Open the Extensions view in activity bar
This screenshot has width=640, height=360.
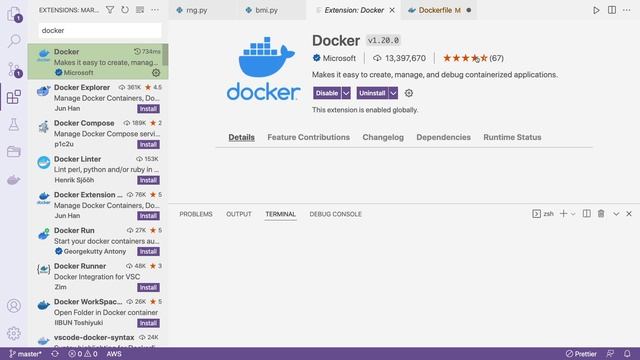[x=13, y=97]
